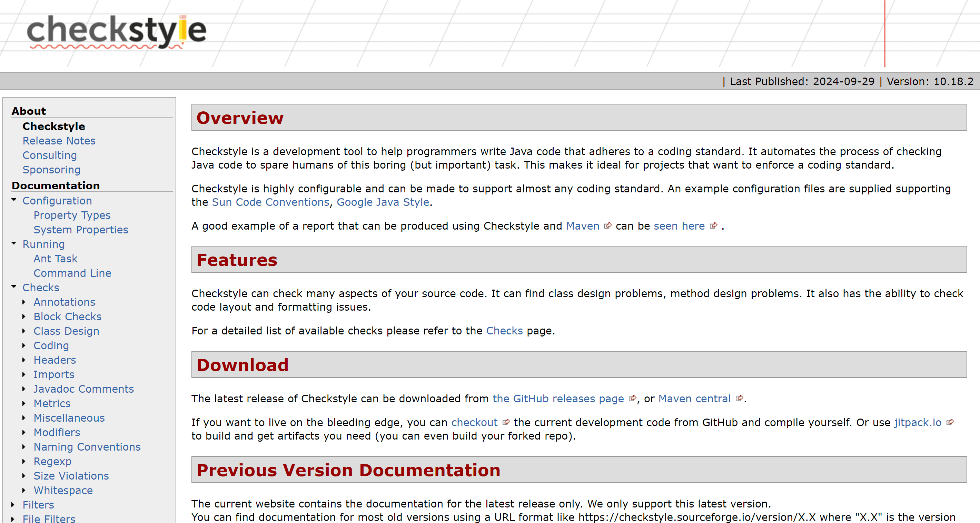Open Checks in the sidebar
980x523 pixels.
[41, 288]
